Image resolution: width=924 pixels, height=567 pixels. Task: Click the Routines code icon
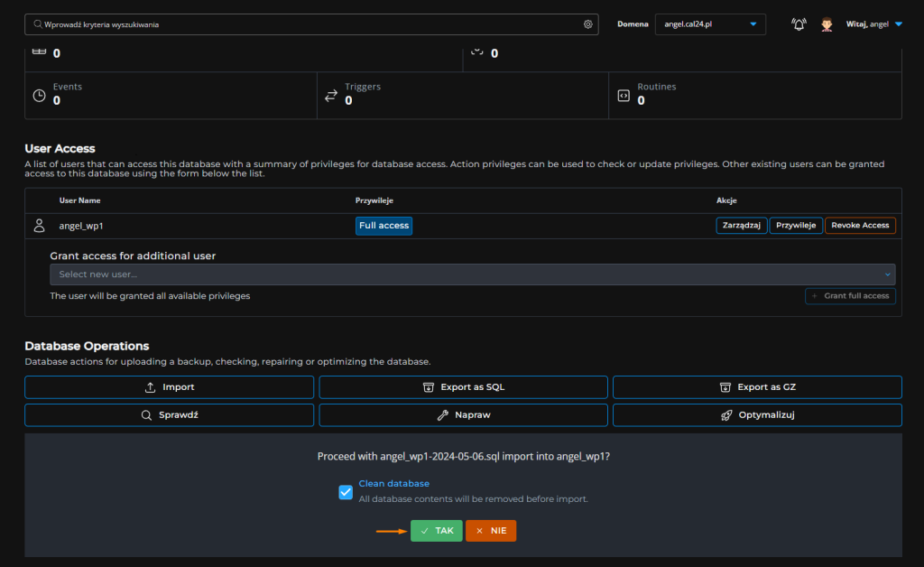623,95
